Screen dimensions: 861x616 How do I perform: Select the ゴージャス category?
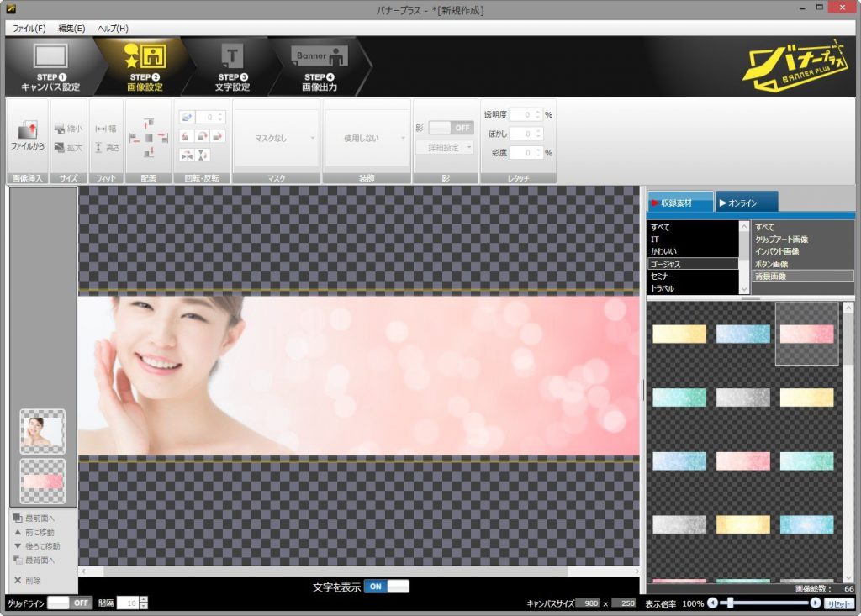[693, 264]
